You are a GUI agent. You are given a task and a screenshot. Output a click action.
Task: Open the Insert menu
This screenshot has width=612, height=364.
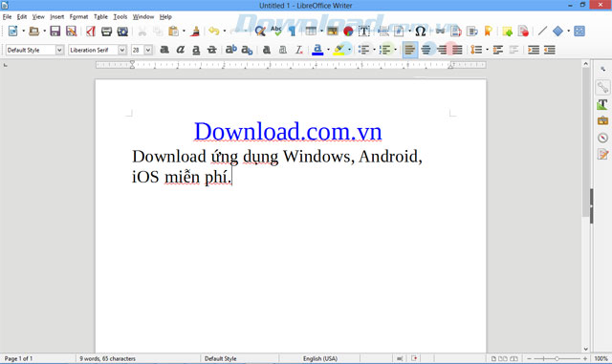(x=57, y=17)
